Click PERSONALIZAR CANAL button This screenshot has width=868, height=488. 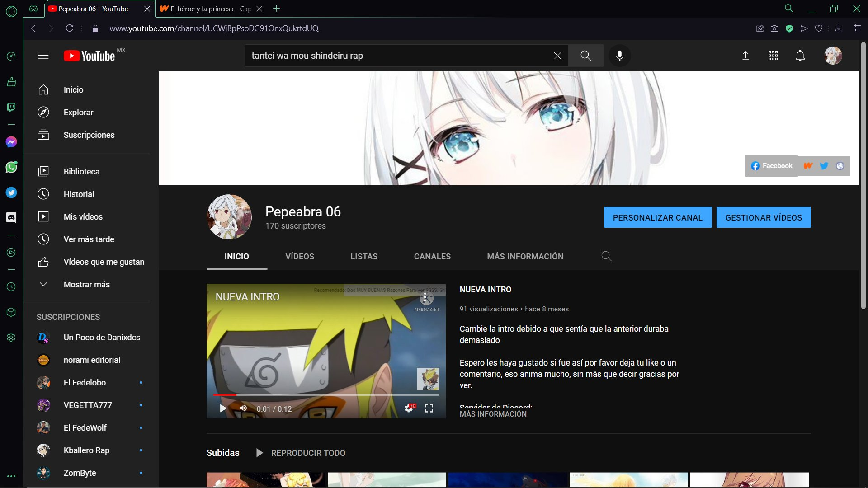[x=658, y=217]
